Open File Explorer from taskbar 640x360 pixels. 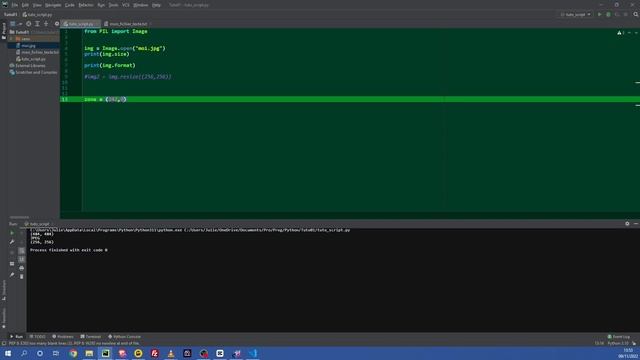89,353
